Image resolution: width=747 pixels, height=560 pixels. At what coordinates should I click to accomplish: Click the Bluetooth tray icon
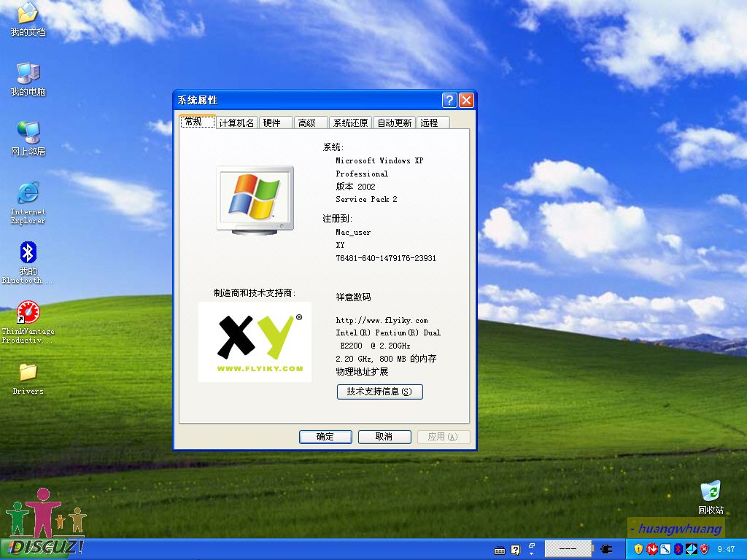click(678, 549)
